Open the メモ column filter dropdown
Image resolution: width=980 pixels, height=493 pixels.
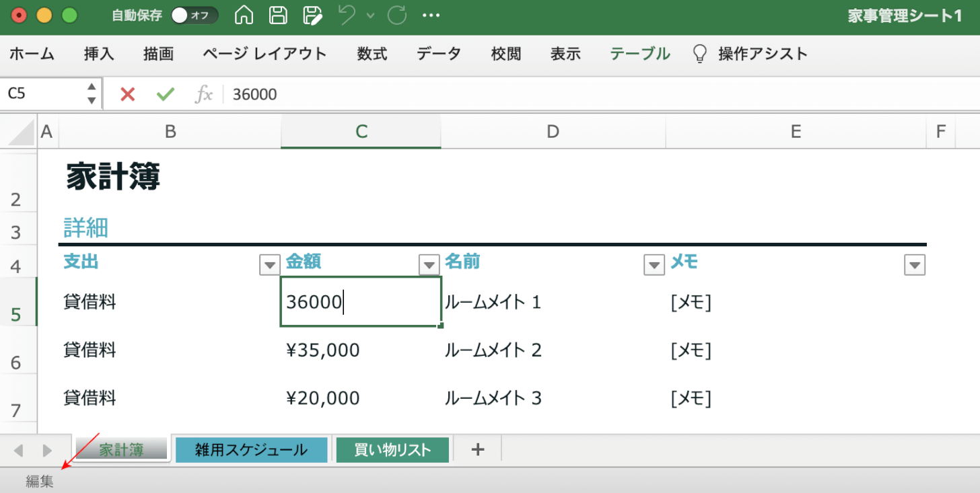(x=915, y=266)
